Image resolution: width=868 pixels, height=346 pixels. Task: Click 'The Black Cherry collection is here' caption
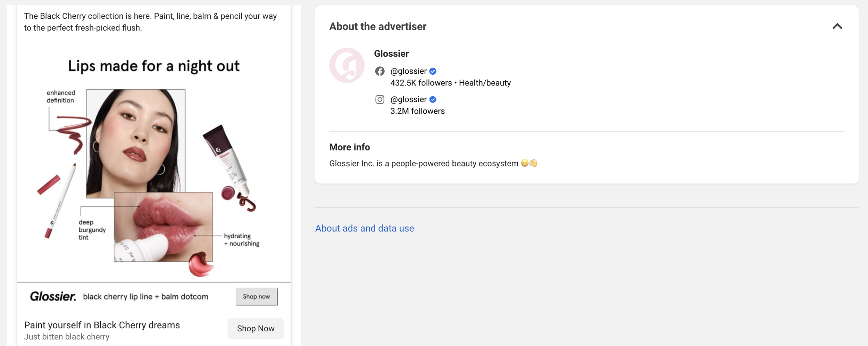150,22
